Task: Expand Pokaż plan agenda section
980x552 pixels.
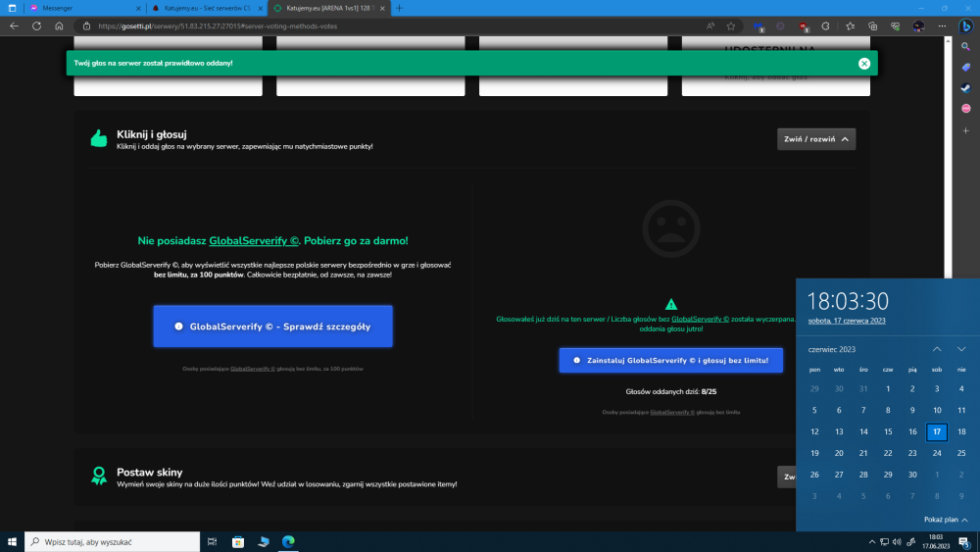Action: (x=946, y=520)
